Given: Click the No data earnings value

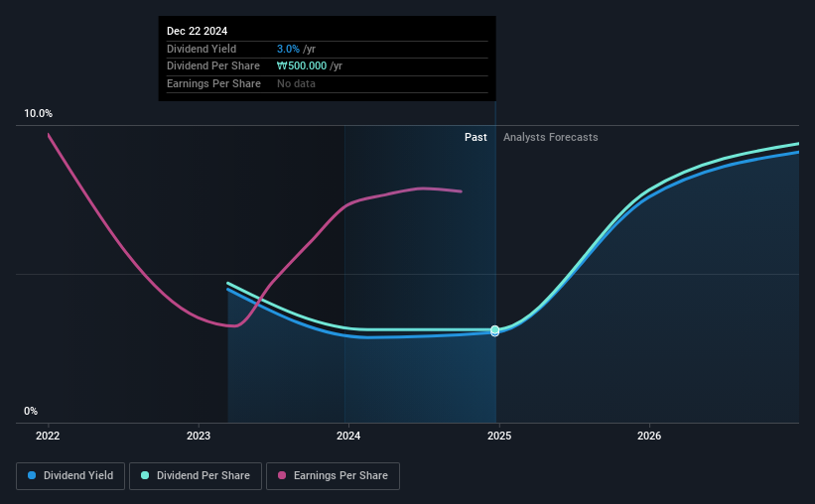Looking at the screenshot, I should 296,83.
